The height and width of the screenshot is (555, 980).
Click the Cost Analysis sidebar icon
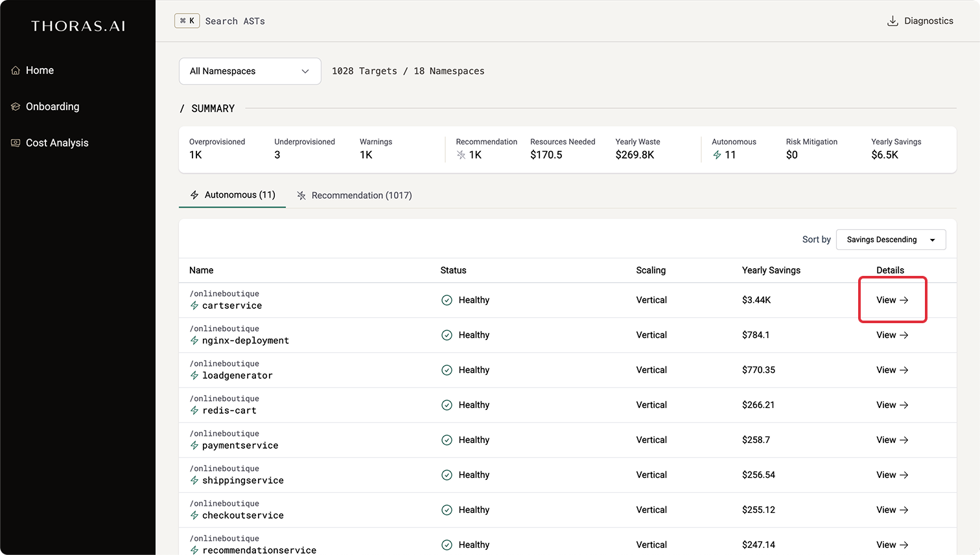tap(16, 143)
